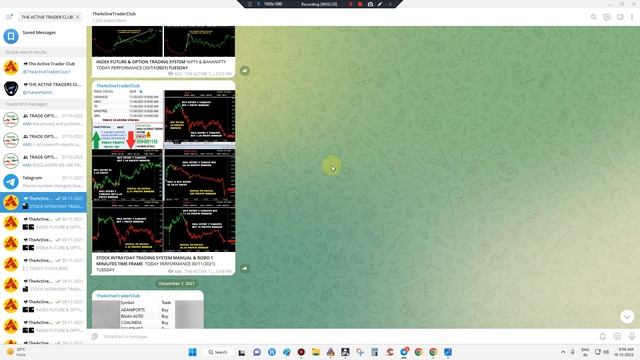Open the Symbol/Trade table image
Screen dimensions: 640x360
point(147,314)
